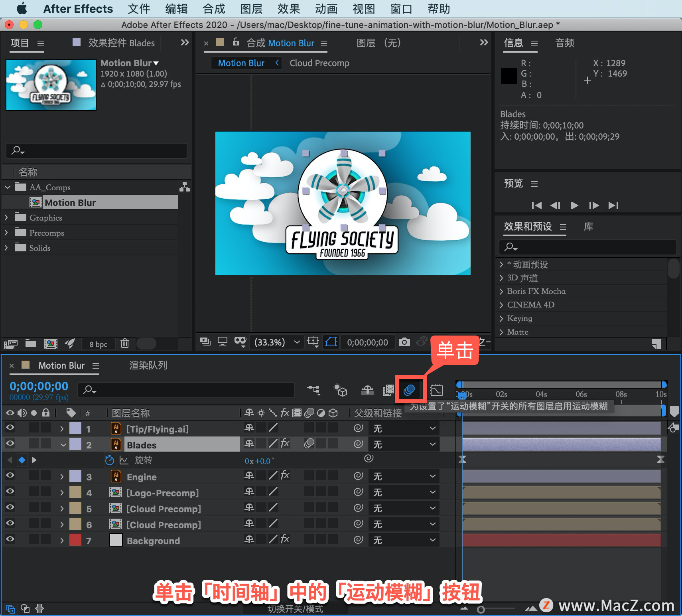Click the Always Preview This View icon
Screen dimensions: 682x616
205,342
